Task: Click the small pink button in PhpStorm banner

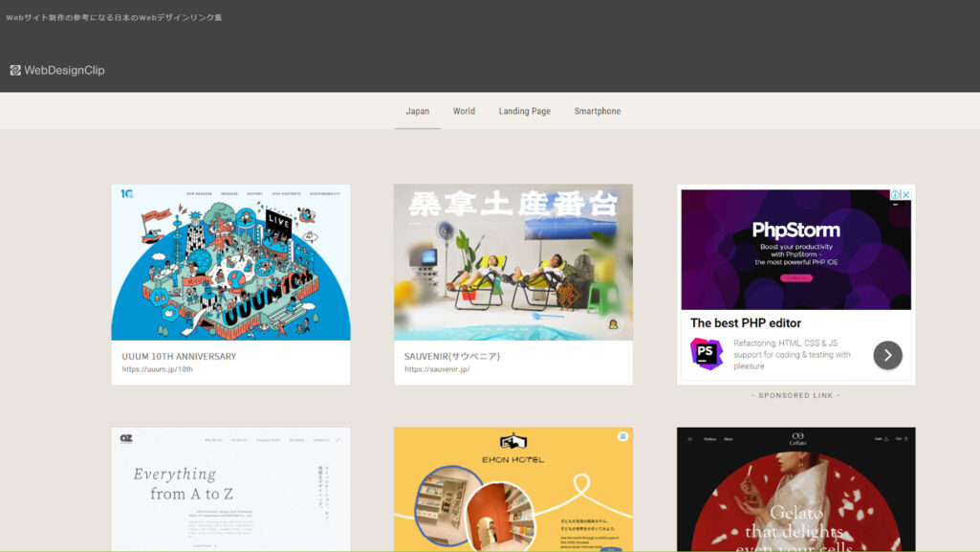Action: [795, 277]
